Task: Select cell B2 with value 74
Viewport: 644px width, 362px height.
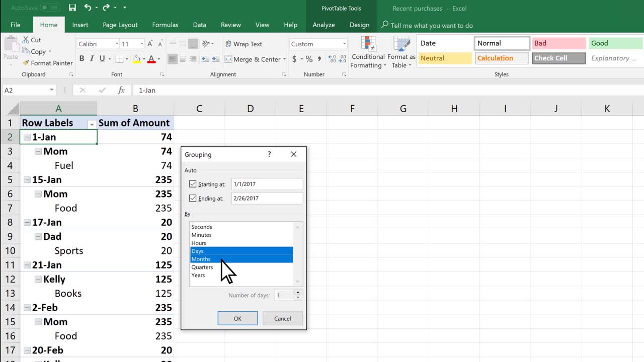Action: pos(135,137)
